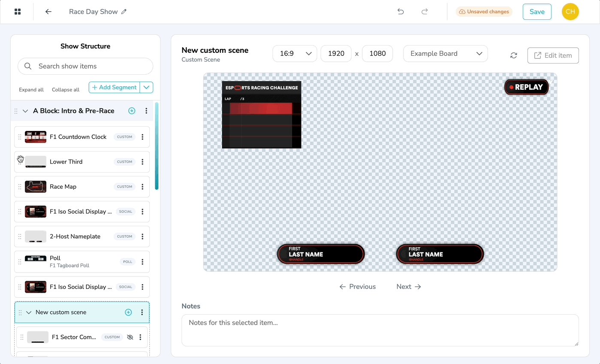Click Expand all
The image size is (600, 364).
point(31,90)
